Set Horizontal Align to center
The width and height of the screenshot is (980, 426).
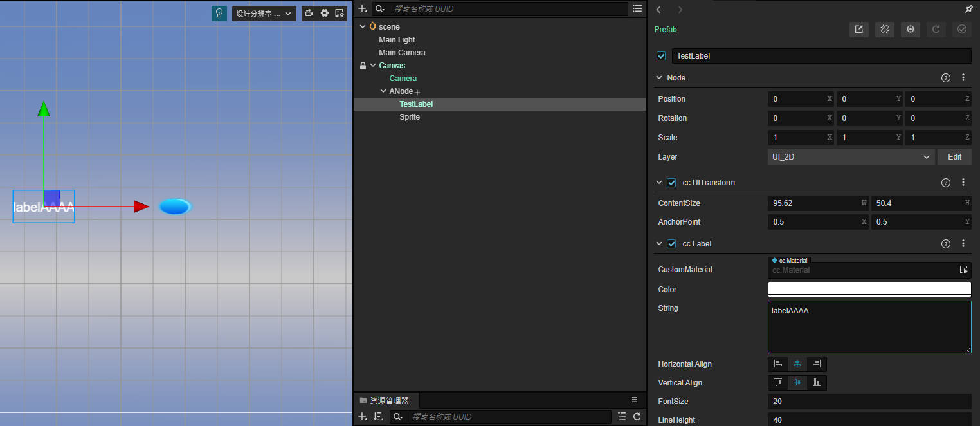coord(797,364)
